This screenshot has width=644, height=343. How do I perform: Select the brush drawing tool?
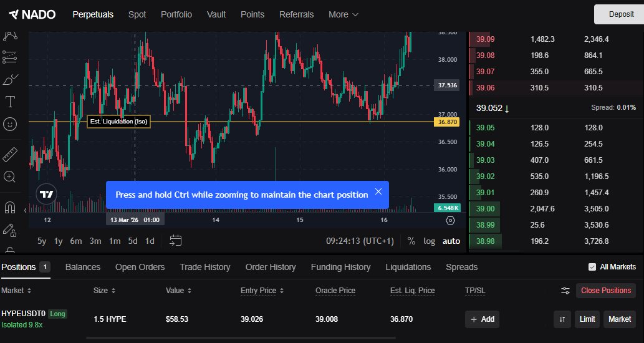(10, 79)
